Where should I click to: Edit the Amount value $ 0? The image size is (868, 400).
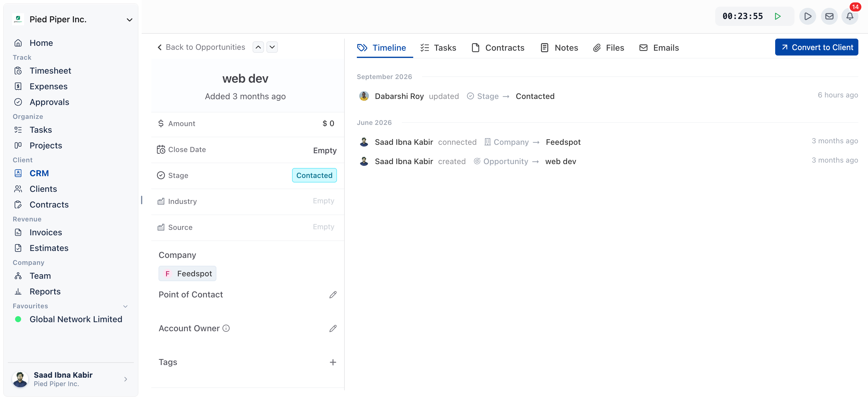[328, 123]
